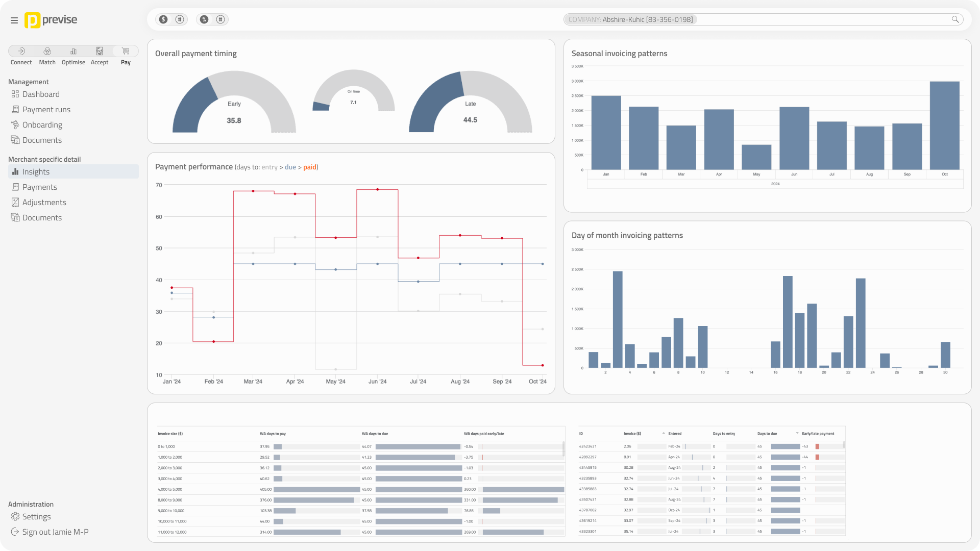Click the search magnifier in the company field

[955, 19]
